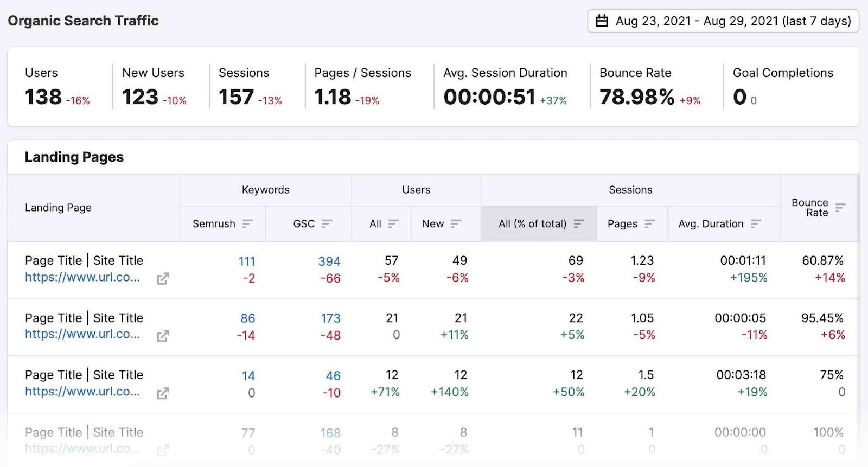Sort by New users column
The width and height of the screenshot is (868, 467).
click(x=456, y=223)
